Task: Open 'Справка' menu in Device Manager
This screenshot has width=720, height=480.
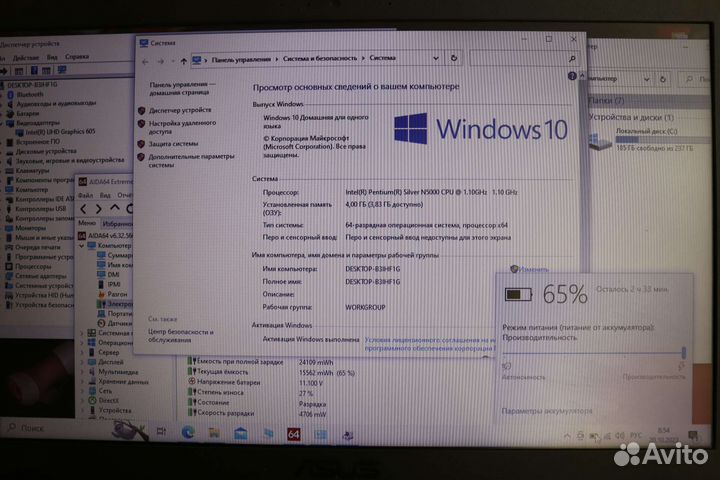Action: tap(77, 56)
